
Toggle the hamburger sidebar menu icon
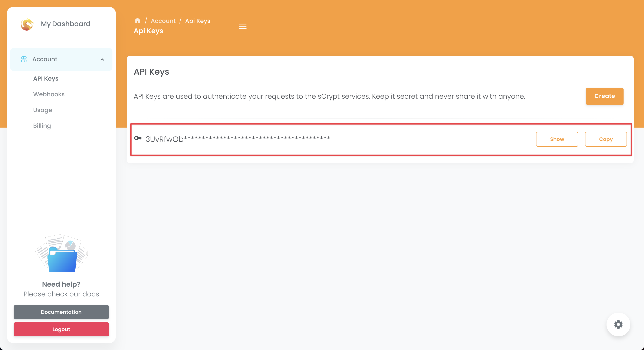pos(243,26)
